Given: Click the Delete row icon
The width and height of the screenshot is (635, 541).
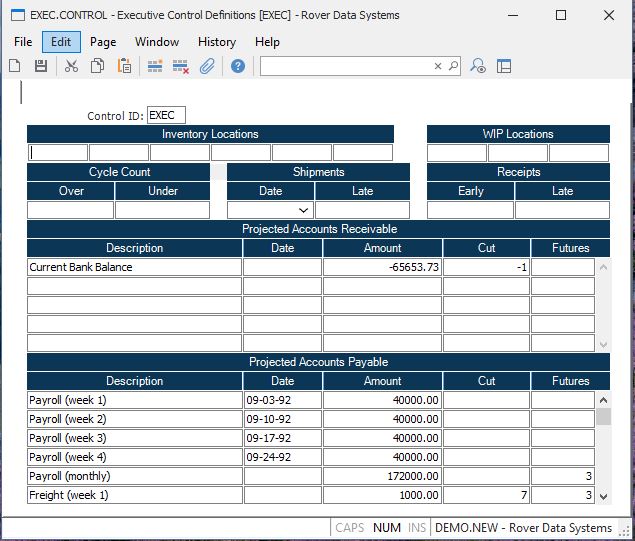Looking at the screenshot, I should tap(181, 66).
